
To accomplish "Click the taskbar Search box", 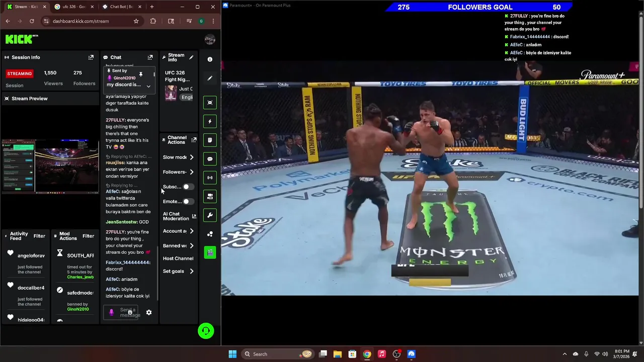I will [277, 354].
